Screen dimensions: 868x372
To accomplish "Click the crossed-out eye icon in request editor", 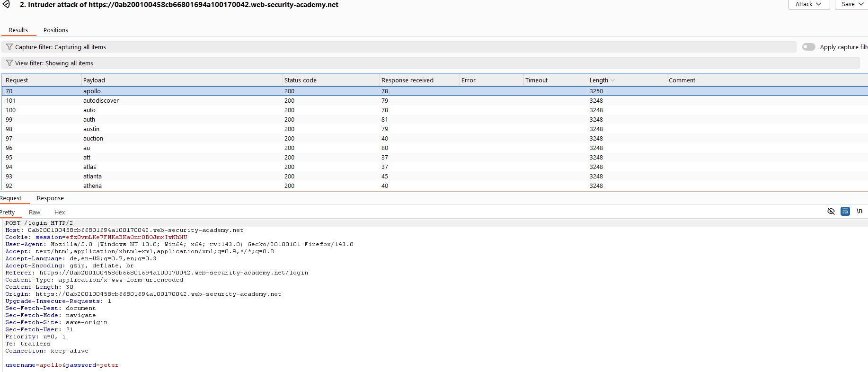I will [x=831, y=211].
